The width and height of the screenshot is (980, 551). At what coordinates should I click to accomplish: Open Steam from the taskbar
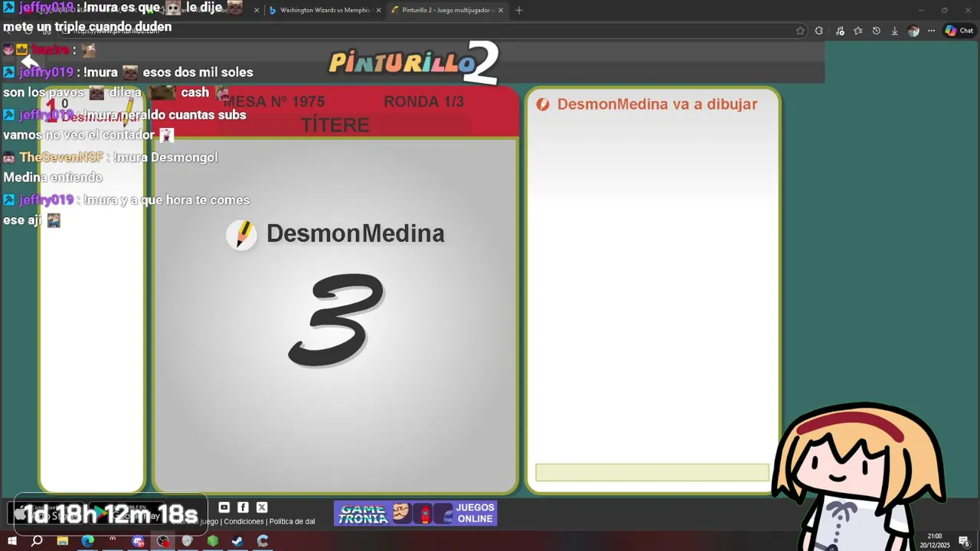click(x=237, y=541)
